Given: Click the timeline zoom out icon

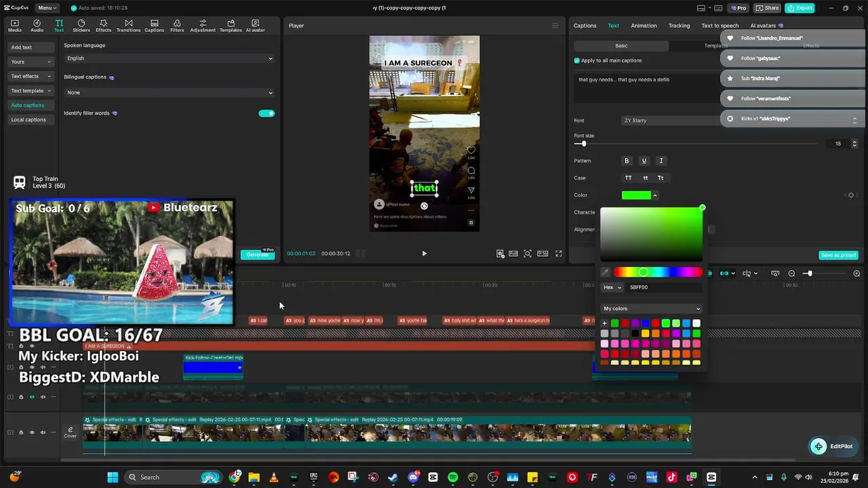Looking at the screenshot, I should (x=791, y=273).
